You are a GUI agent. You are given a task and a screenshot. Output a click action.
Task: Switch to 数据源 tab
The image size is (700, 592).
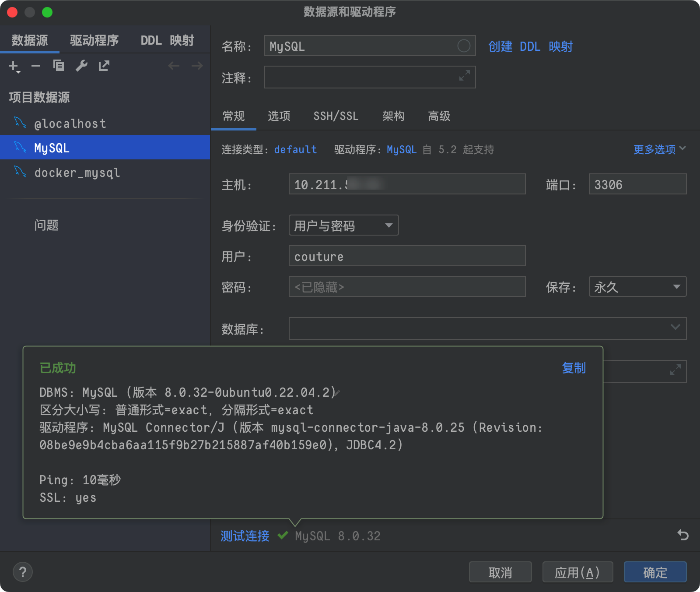click(30, 40)
